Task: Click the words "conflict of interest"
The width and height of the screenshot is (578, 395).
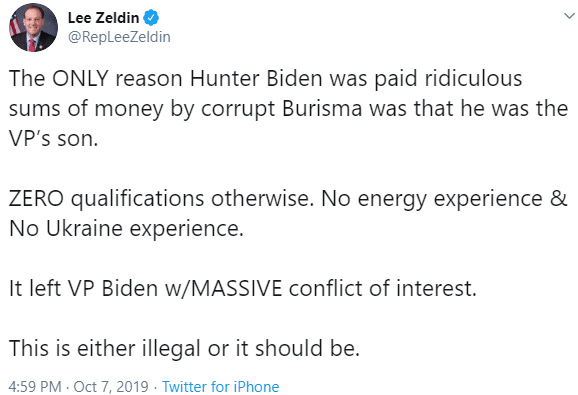Action: 383,288
